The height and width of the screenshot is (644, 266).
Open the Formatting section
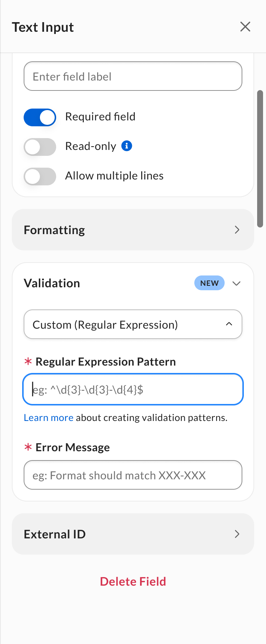(133, 230)
